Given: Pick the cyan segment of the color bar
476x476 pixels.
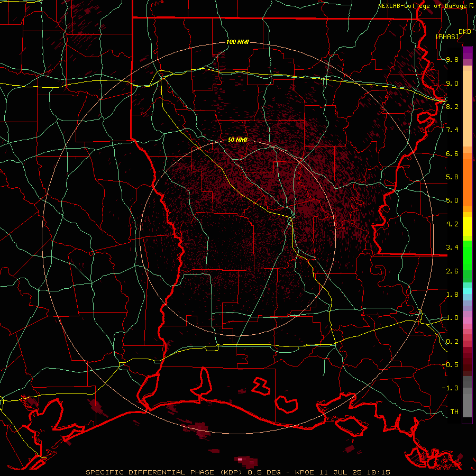Looking at the screenshot, I should 467,291.
